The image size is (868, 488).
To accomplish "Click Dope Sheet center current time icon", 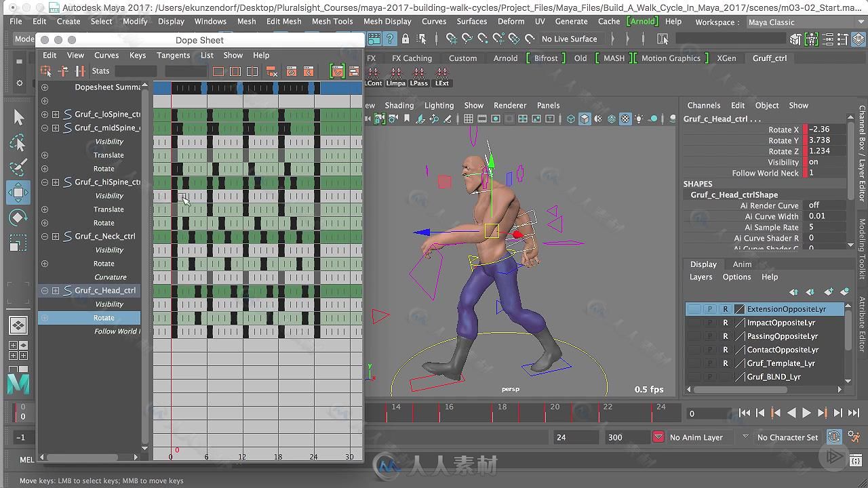I will (252, 70).
